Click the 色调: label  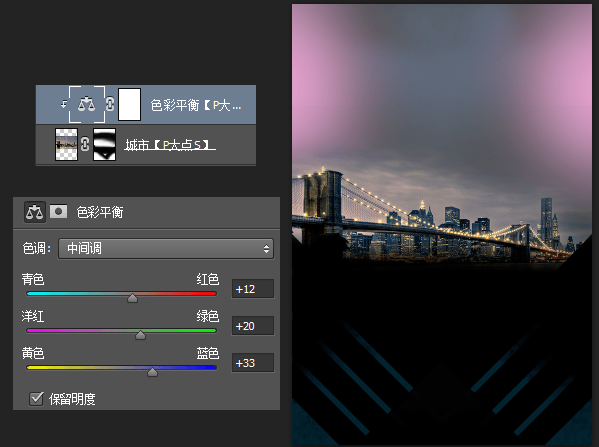tap(37, 249)
